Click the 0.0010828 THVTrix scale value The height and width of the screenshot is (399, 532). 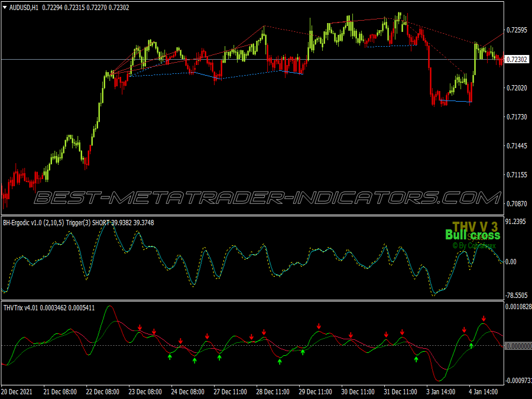point(518,307)
